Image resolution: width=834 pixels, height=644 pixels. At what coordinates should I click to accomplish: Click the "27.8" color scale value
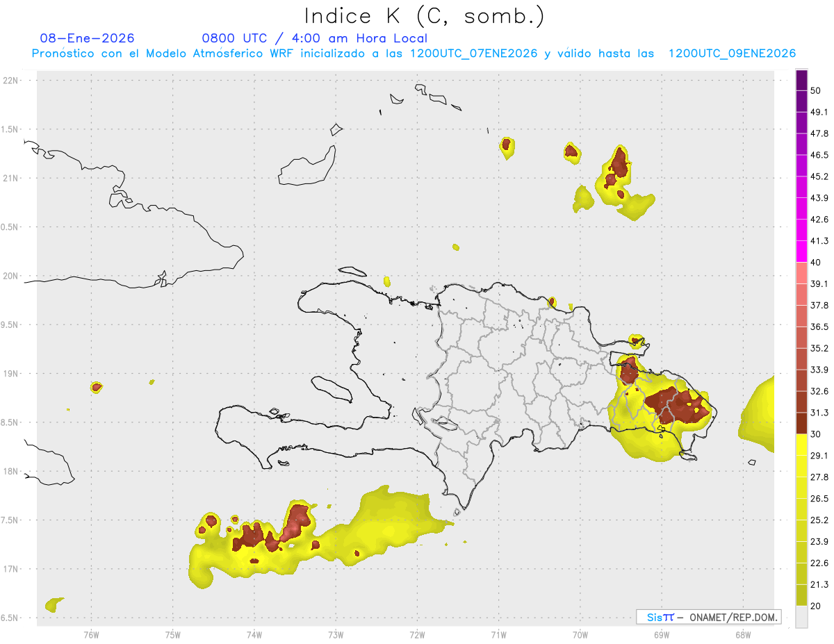point(819,477)
